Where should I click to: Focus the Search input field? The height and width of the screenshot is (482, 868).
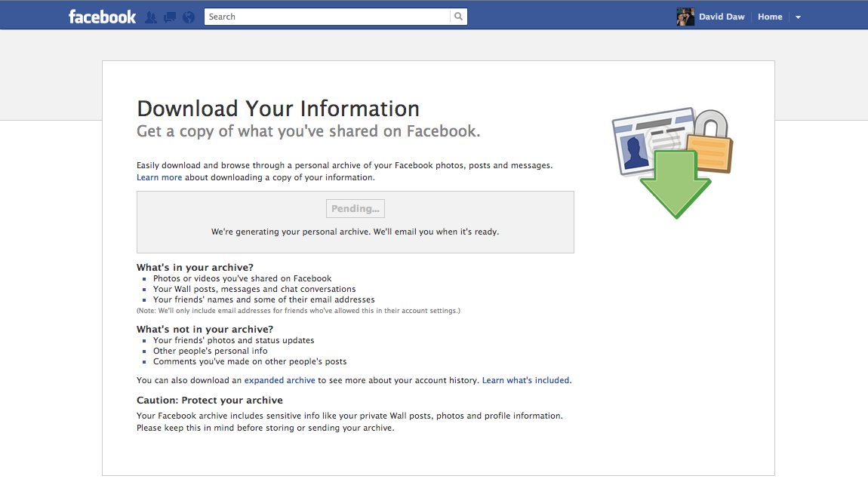coord(327,17)
